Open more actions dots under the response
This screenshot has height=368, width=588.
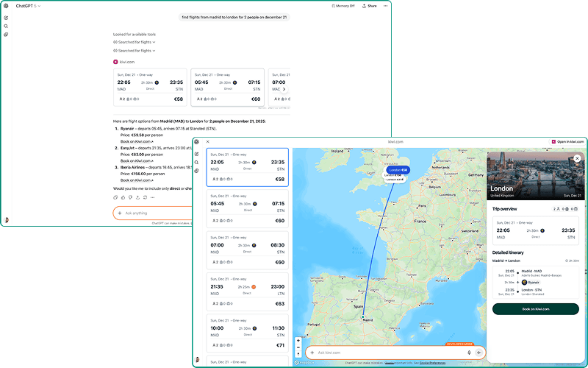[153, 197]
